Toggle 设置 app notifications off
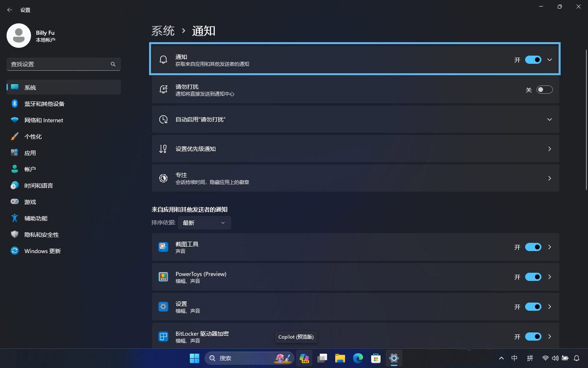 tap(533, 307)
